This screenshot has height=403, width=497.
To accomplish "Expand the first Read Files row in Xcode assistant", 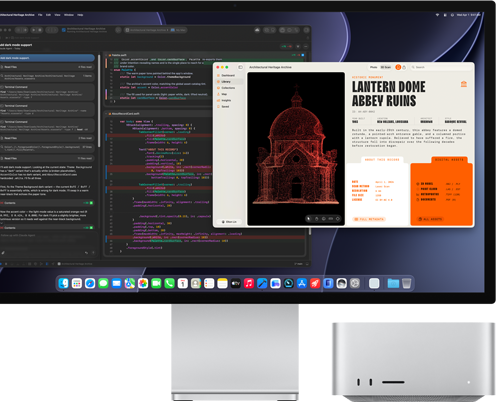I will 47,67.
